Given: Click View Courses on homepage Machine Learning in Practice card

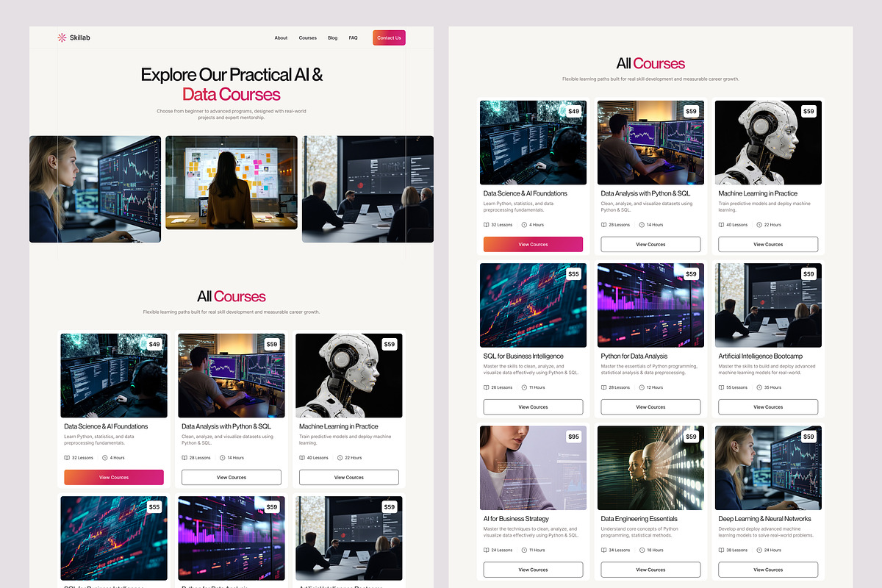Looking at the screenshot, I should (x=349, y=477).
